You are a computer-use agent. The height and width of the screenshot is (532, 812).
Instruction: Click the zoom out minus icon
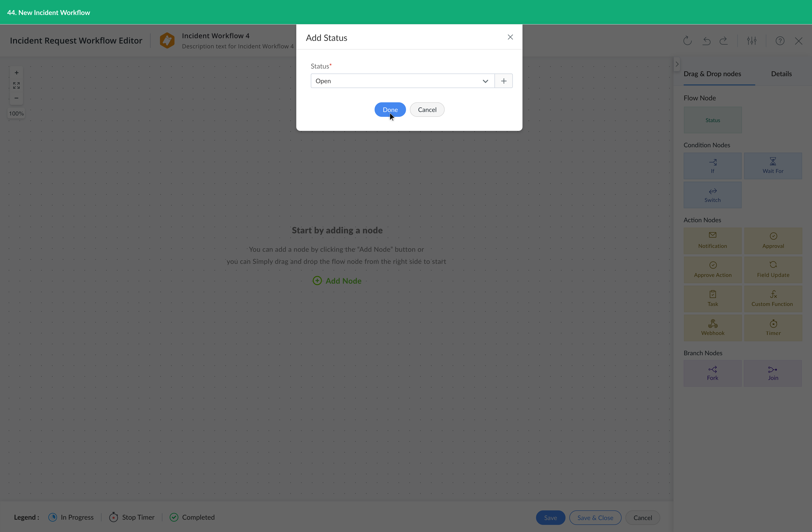click(16, 98)
